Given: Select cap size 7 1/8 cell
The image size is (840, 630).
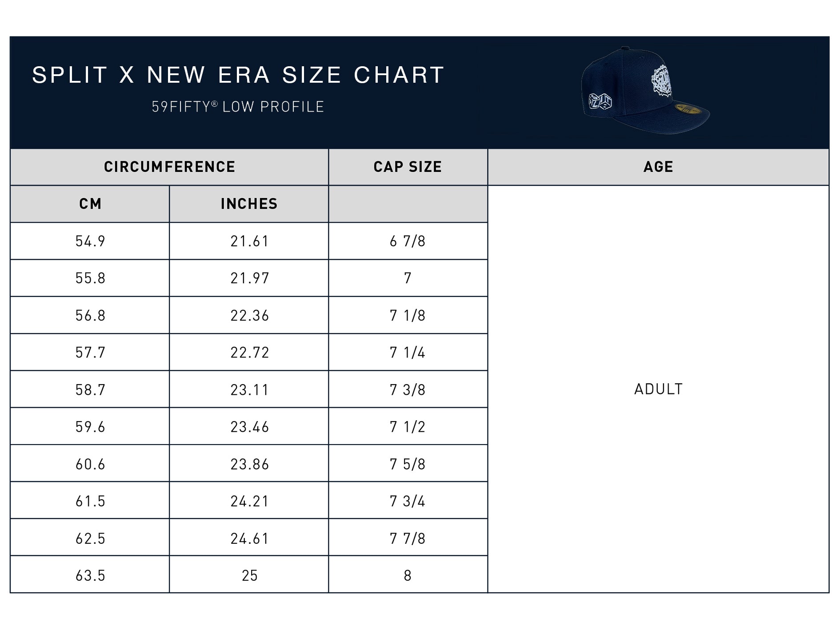Looking at the screenshot, I should point(408,315).
